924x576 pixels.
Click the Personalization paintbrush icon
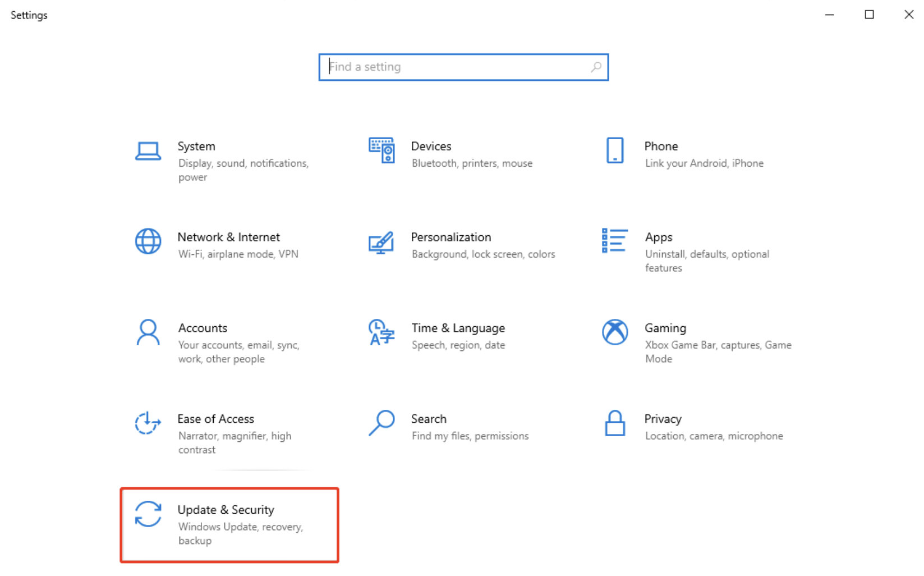381,243
